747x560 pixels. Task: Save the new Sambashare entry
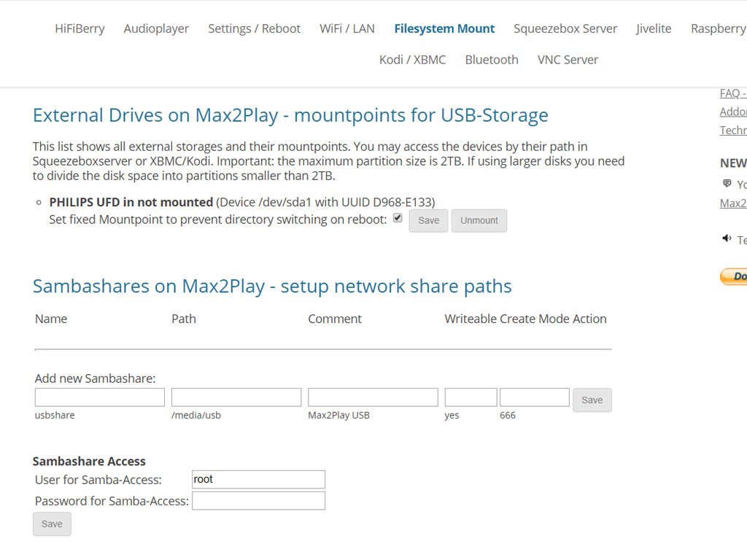pyautogui.click(x=592, y=400)
